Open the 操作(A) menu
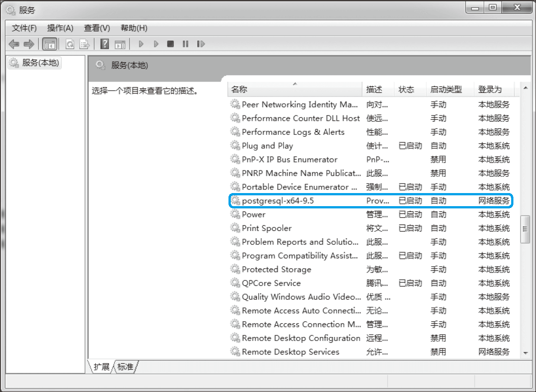The height and width of the screenshot is (392, 536). tap(60, 28)
